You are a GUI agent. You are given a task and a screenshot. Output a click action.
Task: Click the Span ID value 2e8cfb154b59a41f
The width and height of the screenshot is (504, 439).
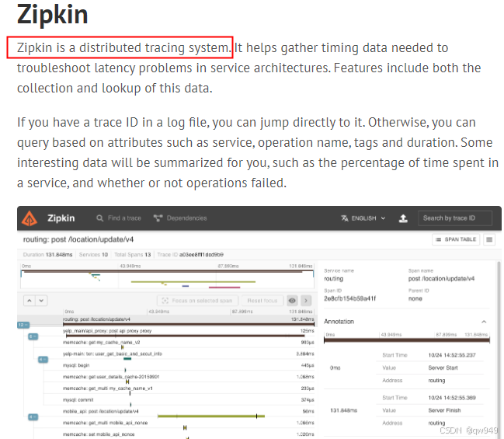click(349, 299)
